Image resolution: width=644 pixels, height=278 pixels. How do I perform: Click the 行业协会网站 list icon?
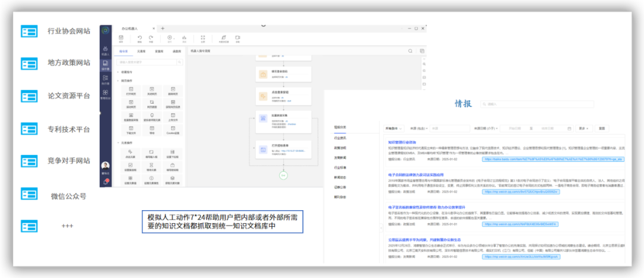coord(29,31)
